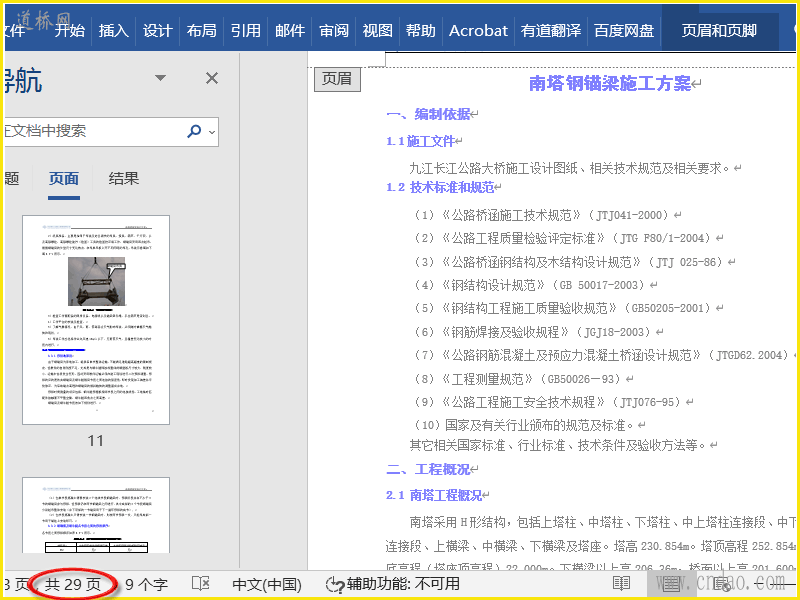
Task: Click heading 2.1 南塔工程概况
Action: pos(434,495)
